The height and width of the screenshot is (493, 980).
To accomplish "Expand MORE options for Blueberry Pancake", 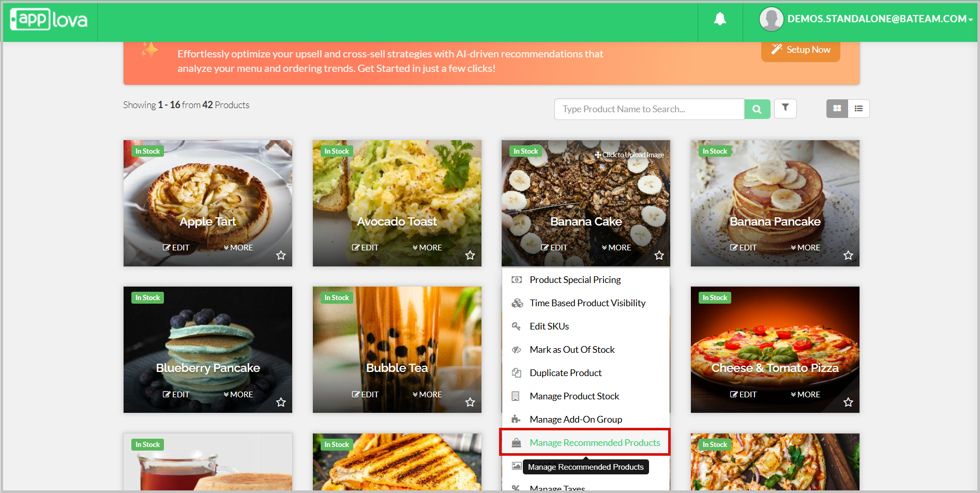I will coord(238,395).
